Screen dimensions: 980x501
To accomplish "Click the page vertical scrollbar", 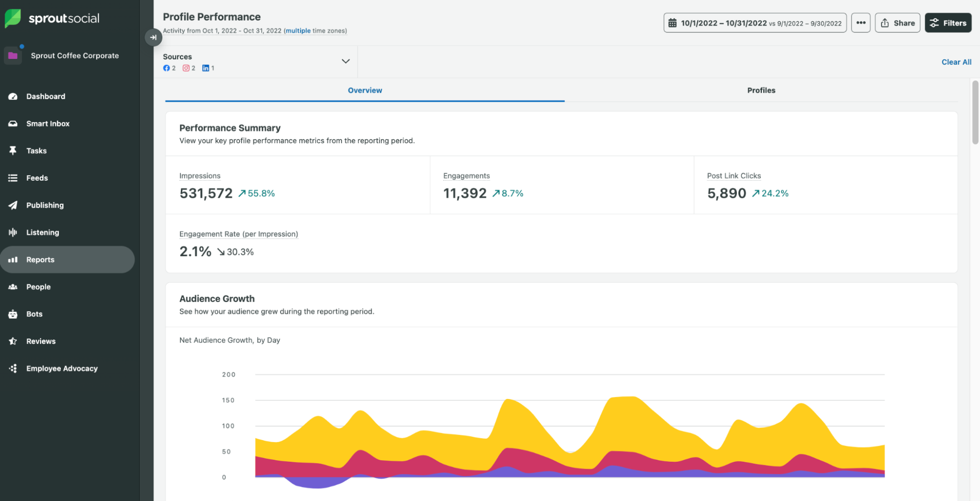I will (975, 113).
